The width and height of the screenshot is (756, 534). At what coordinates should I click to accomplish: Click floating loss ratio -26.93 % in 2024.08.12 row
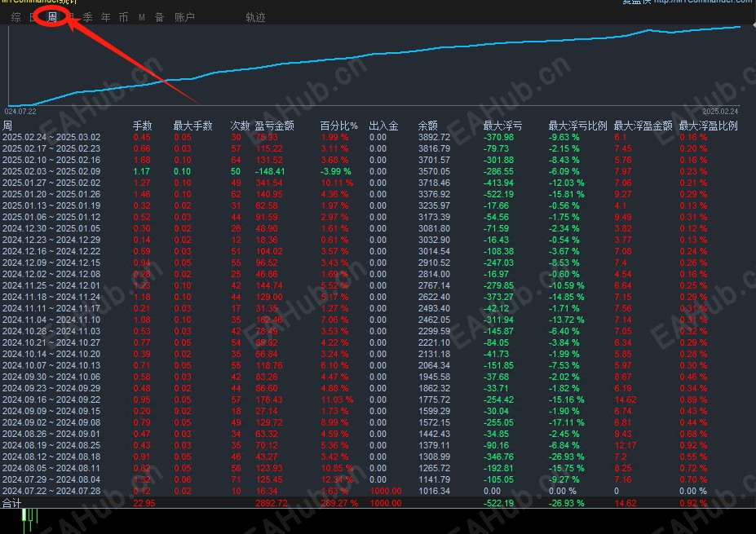coord(566,457)
